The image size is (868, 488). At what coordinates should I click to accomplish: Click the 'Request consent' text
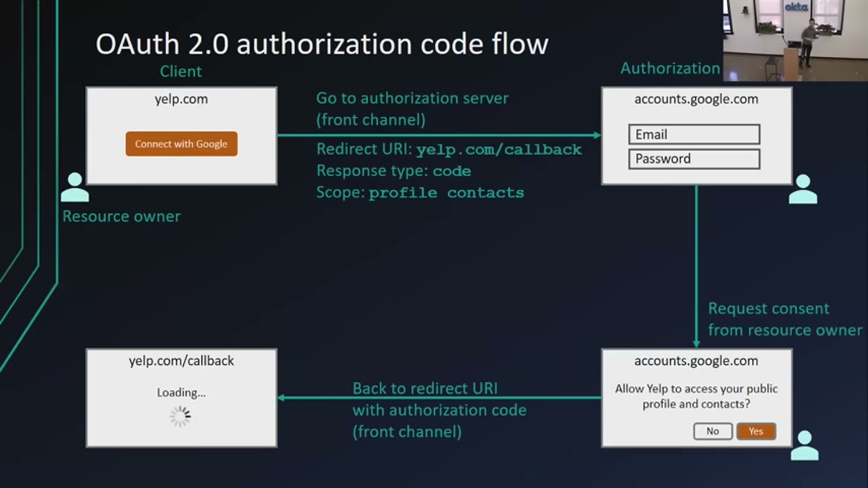(x=769, y=309)
